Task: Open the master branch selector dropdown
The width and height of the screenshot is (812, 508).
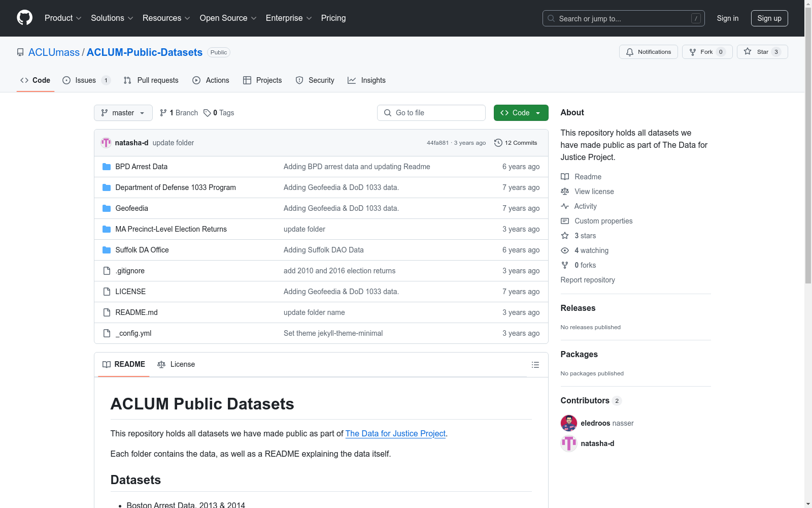Action: click(x=123, y=113)
